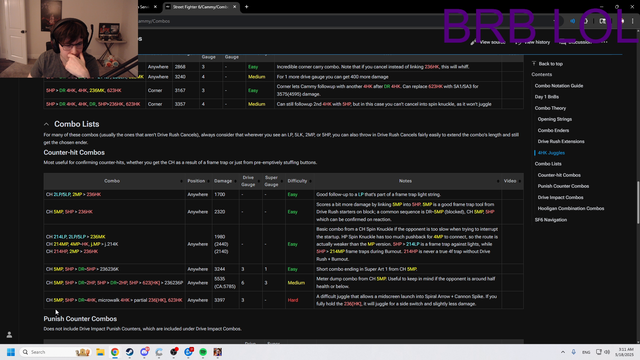Show hidden system tray icons
This screenshot has width=640, height=360.
point(563,352)
